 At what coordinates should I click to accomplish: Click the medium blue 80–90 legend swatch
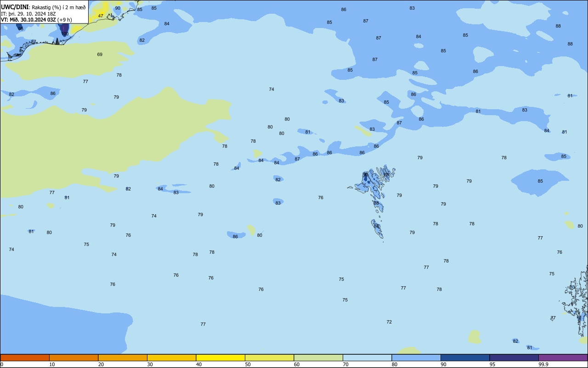tap(416, 357)
